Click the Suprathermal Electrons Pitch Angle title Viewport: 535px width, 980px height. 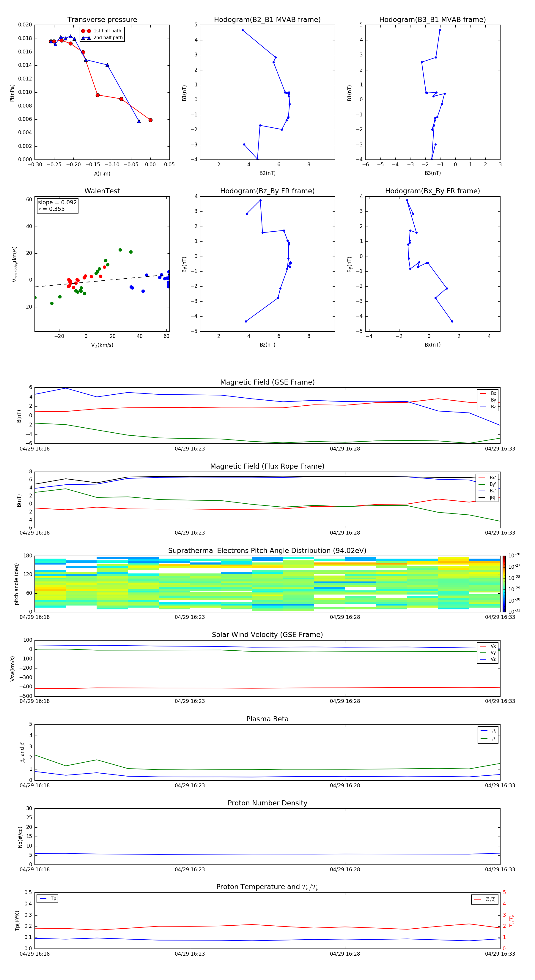coord(267,551)
